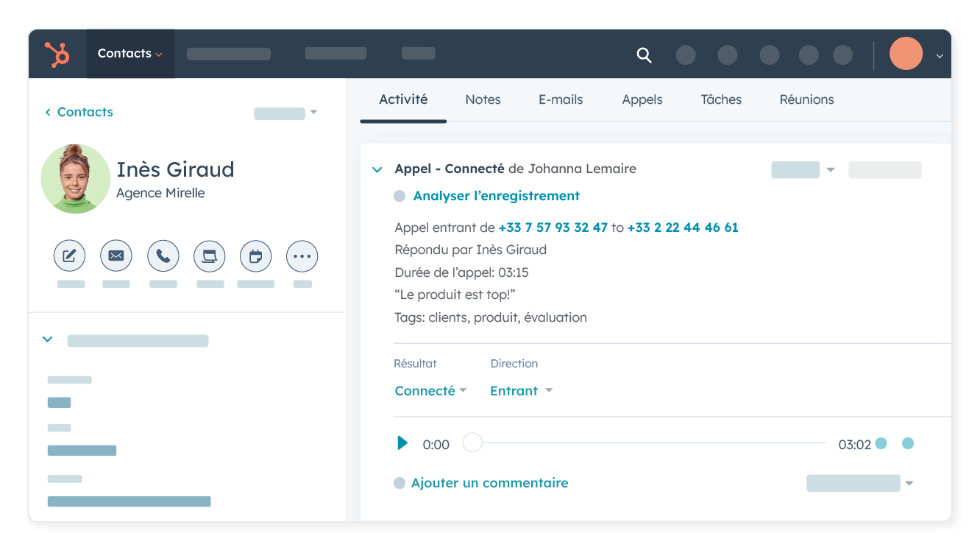980x550 pixels.
Task: Click the phone number +33 7 57 93 32 47
Action: point(553,227)
